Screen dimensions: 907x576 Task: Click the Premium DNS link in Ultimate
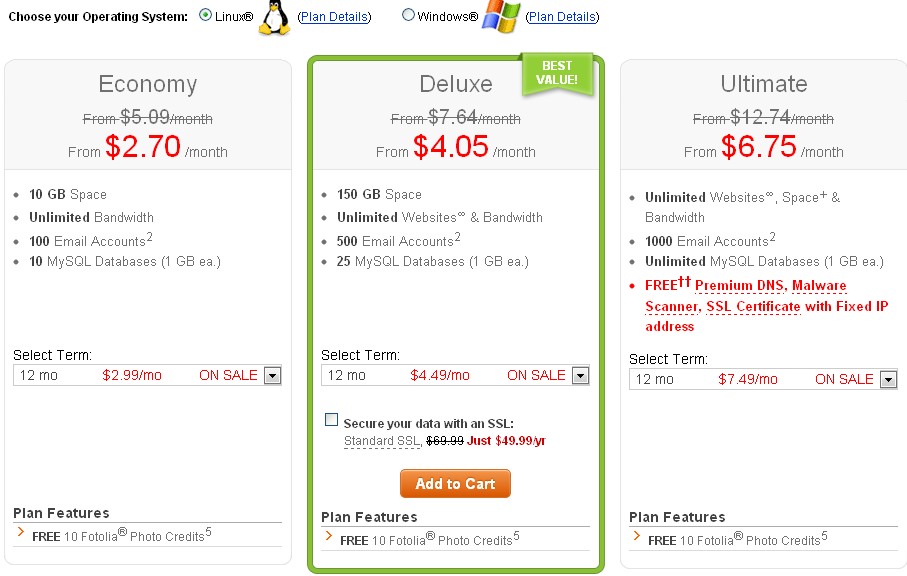pyautogui.click(x=739, y=286)
